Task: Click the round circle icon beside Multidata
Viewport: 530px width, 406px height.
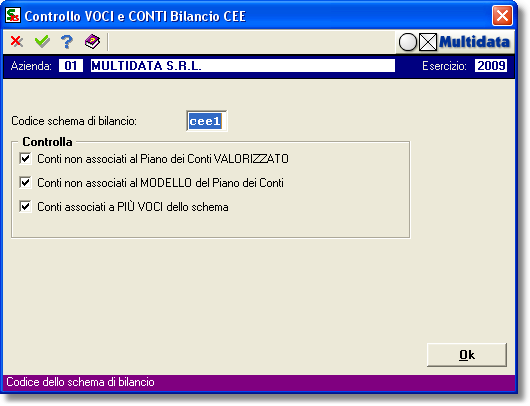Action: (x=408, y=42)
